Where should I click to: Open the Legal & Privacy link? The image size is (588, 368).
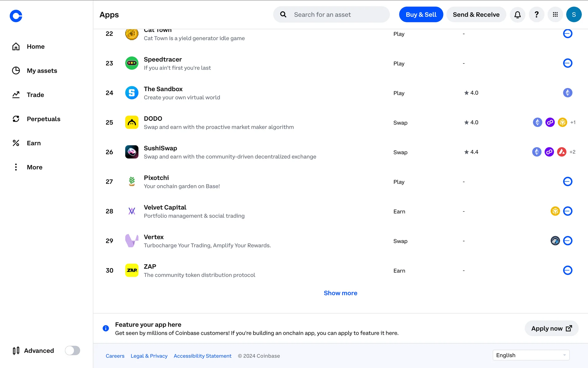(149, 356)
